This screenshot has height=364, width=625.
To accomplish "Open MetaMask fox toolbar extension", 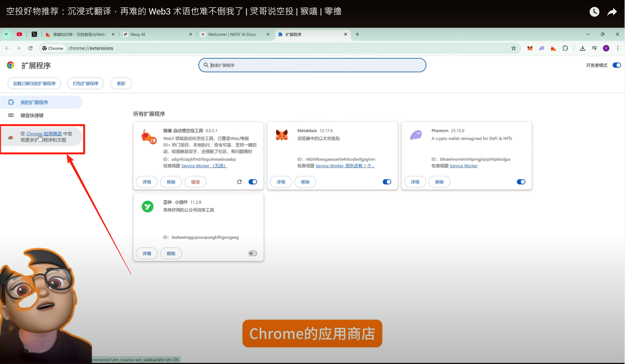I will [530, 48].
